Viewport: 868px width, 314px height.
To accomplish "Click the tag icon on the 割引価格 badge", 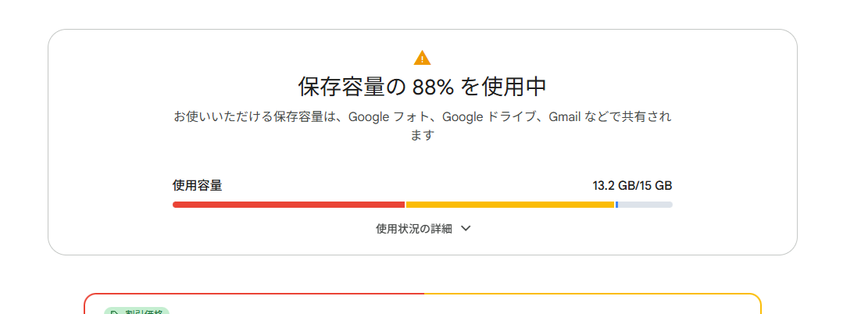I will pyautogui.click(x=115, y=312).
